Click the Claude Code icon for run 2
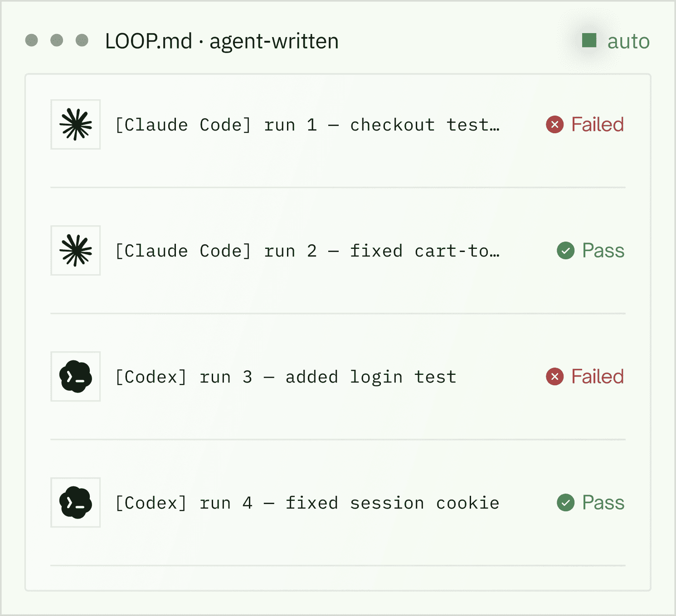Viewport: 676px width, 616px height. tap(76, 251)
